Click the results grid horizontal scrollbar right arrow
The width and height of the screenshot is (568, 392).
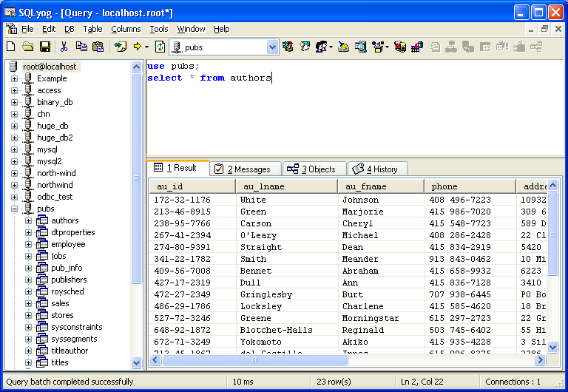tap(541, 360)
